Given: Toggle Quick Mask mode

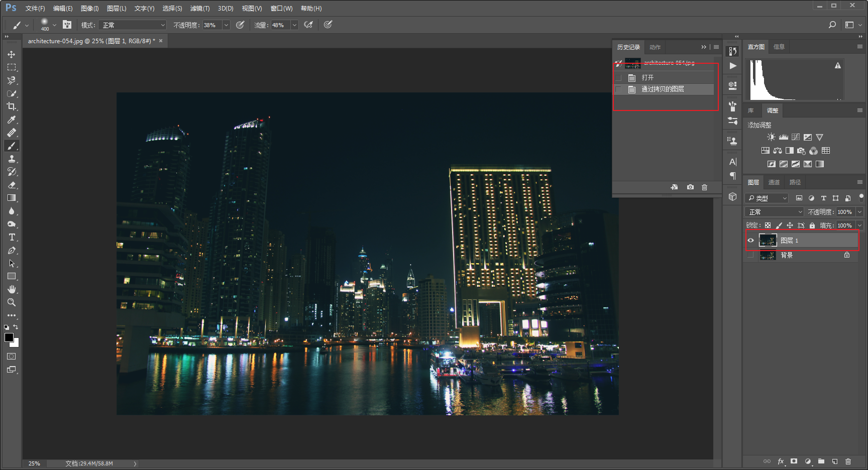Looking at the screenshot, I should click(x=11, y=357).
